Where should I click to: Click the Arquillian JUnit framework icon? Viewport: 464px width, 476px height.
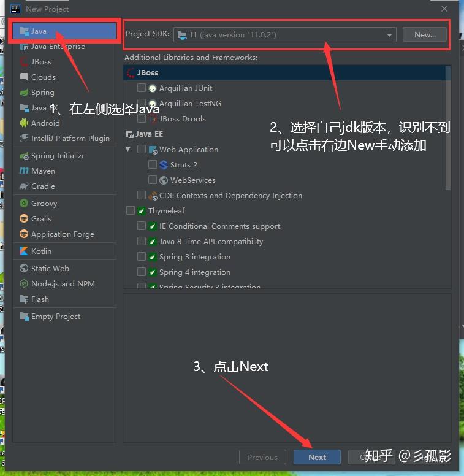[152, 88]
